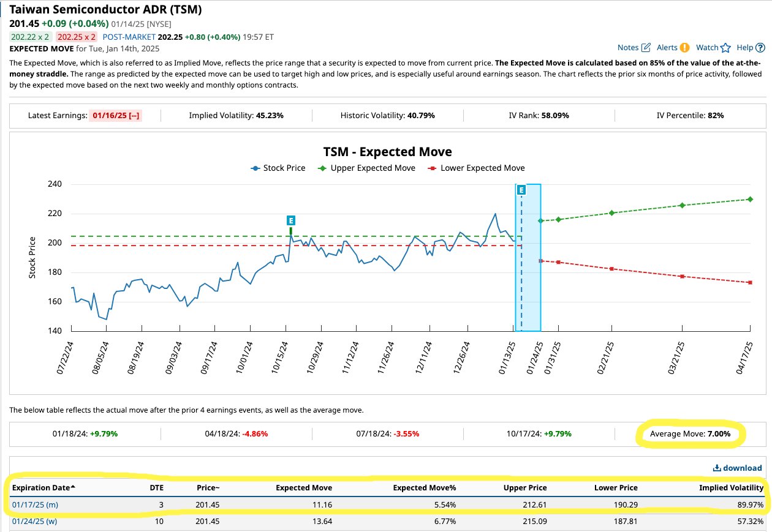Click the Upper Price cell 212.61

tap(534, 504)
